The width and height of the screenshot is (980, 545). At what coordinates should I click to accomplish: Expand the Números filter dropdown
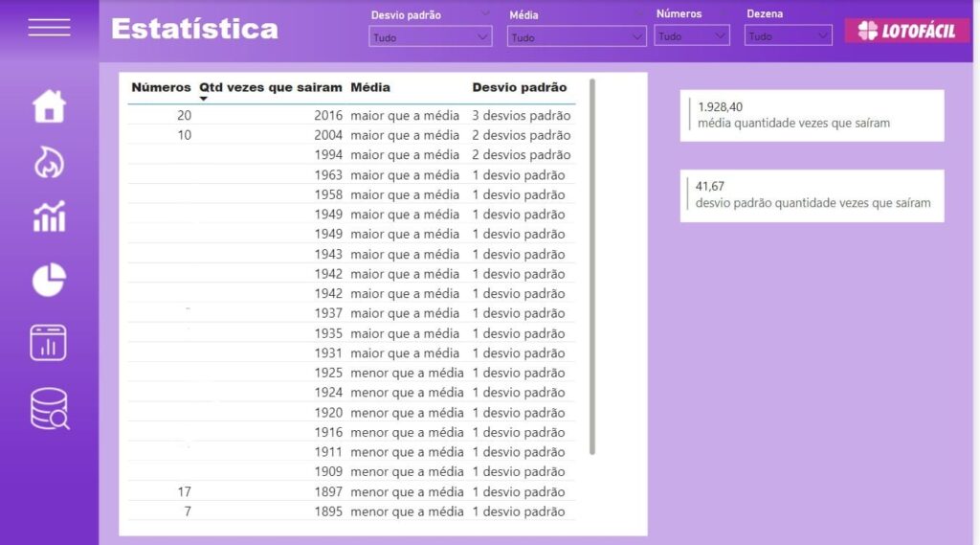692,36
